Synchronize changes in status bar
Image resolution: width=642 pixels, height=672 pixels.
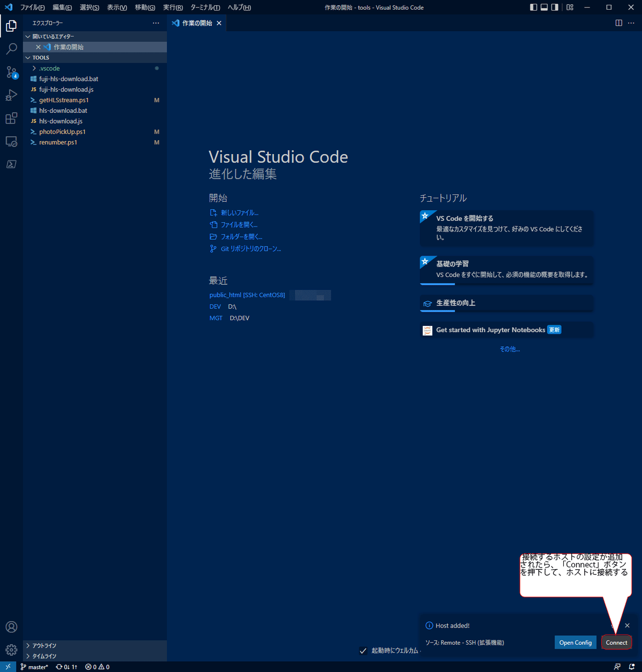(x=67, y=667)
